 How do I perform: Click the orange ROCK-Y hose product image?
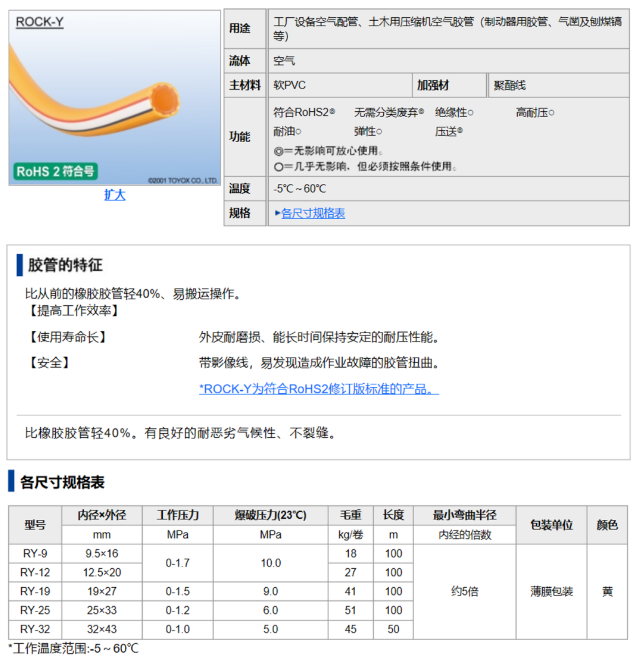click(x=115, y=95)
